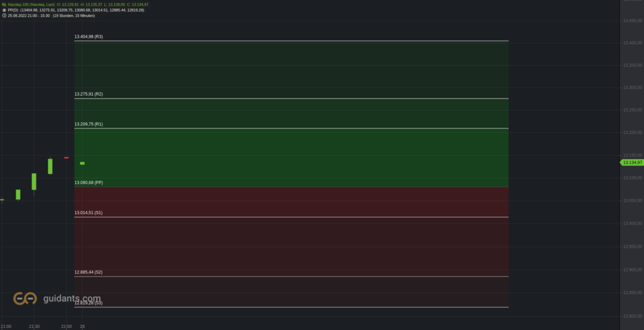Click the clock icon beside the date range

coord(4,16)
